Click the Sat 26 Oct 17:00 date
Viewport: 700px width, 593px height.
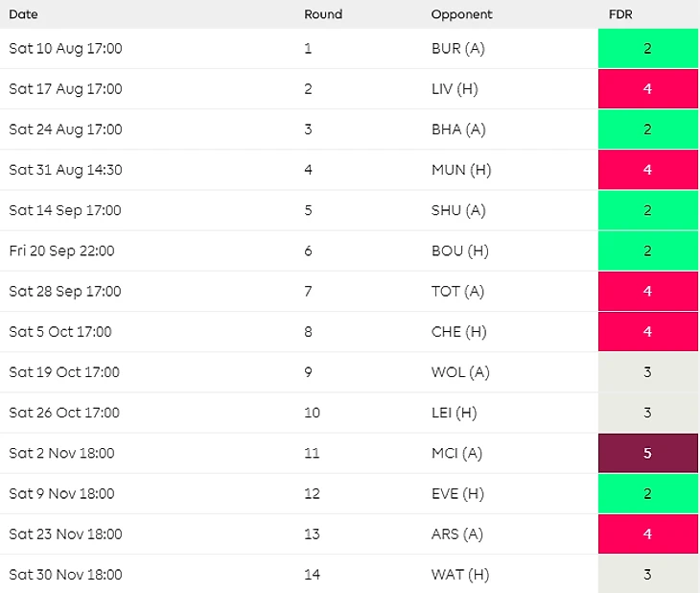pyautogui.click(x=64, y=413)
